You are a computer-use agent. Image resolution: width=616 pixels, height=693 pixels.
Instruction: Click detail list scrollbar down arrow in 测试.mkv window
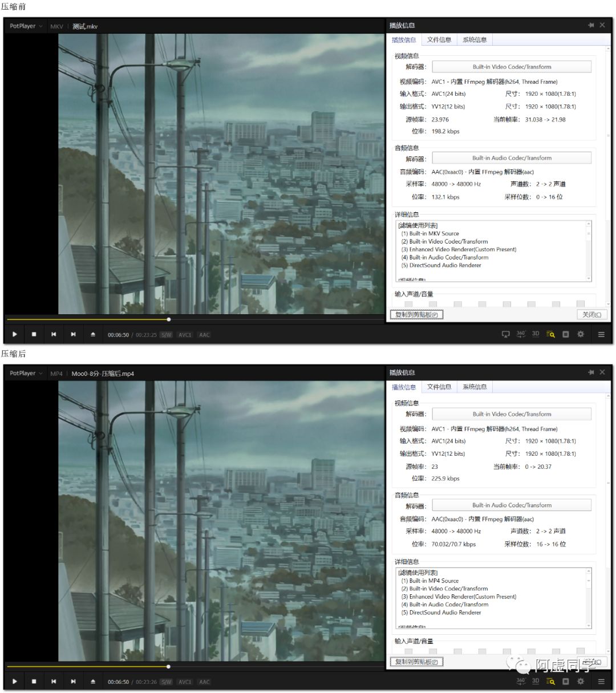tap(589, 278)
